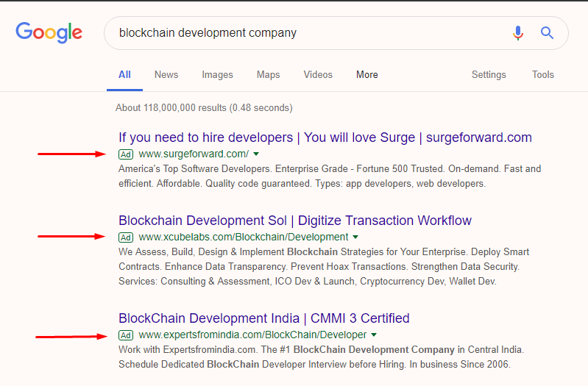Open 'If you need to hire developers' ad link
The height and width of the screenshot is (386, 588).
(325, 137)
